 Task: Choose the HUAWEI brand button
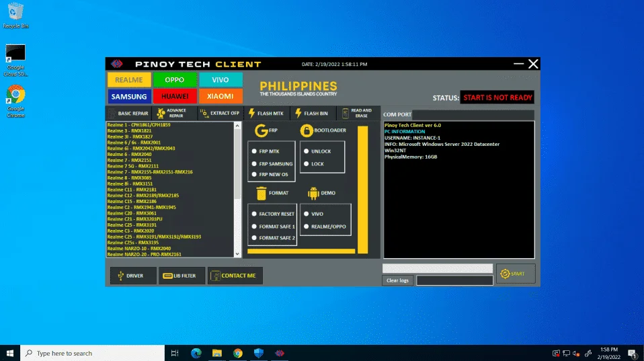(175, 97)
